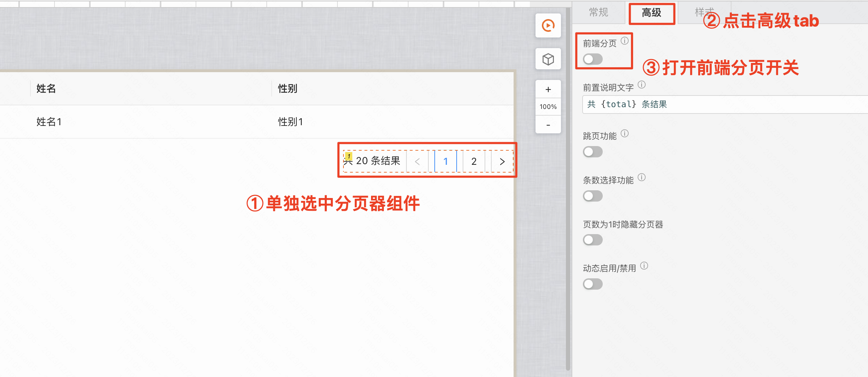
Task: Click the 100% zoom level indicator
Action: click(x=548, y=107)
